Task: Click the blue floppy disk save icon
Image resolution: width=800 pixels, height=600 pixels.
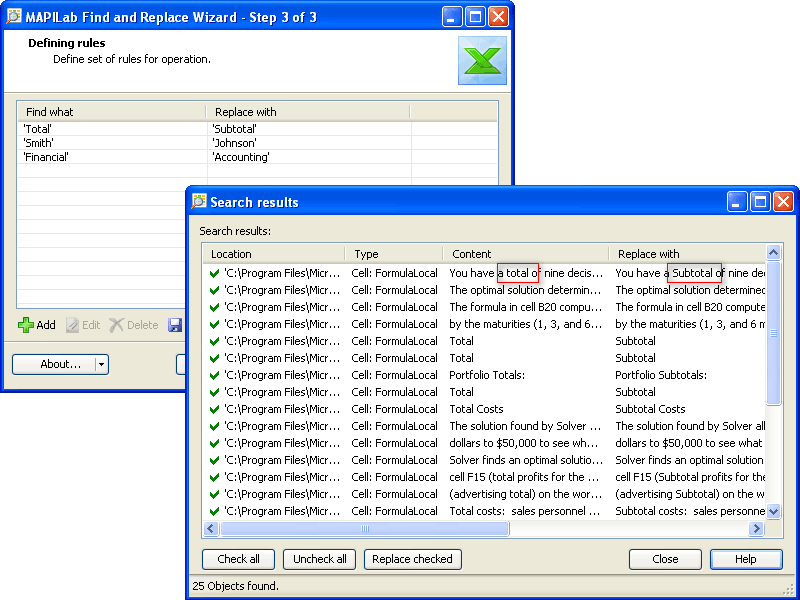Action: click(x=175, y=325)
